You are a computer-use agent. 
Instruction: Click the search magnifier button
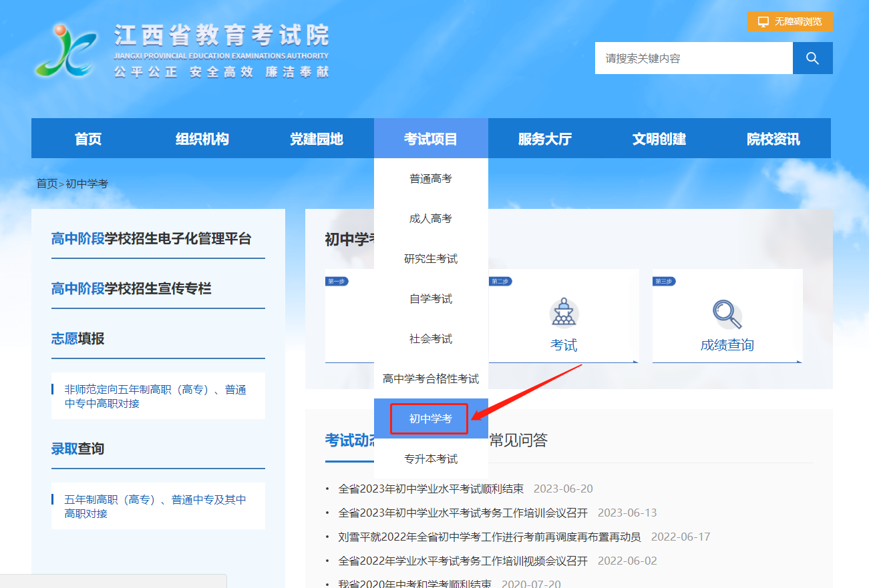(x=812, y=58)
